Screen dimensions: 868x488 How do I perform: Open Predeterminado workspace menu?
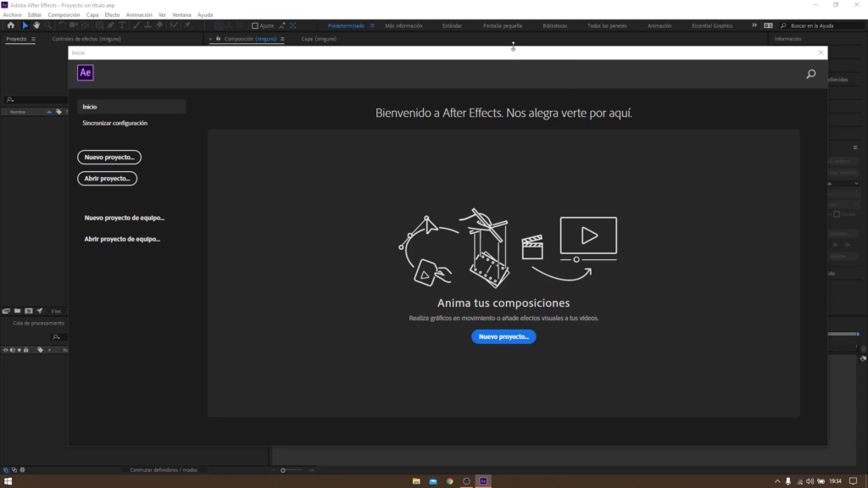click(372, 25)
